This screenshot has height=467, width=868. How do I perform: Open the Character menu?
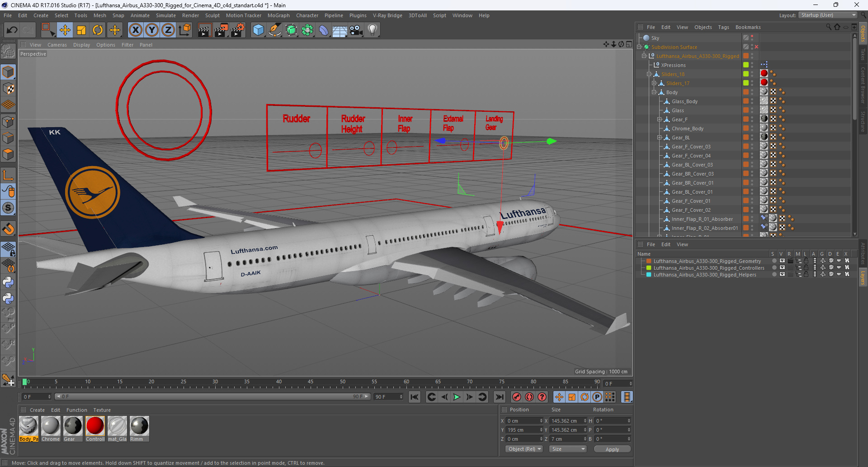[x=307, y=15]
